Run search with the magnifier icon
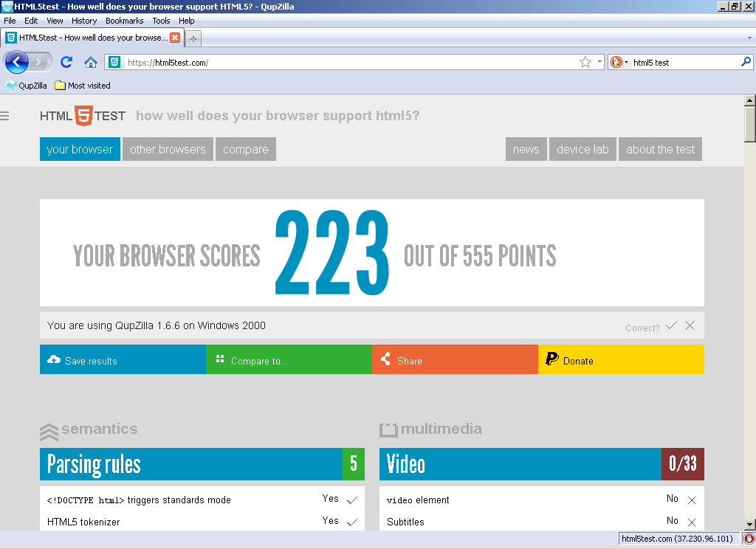This screenshot has width=756, height=549. pos(746,62)
